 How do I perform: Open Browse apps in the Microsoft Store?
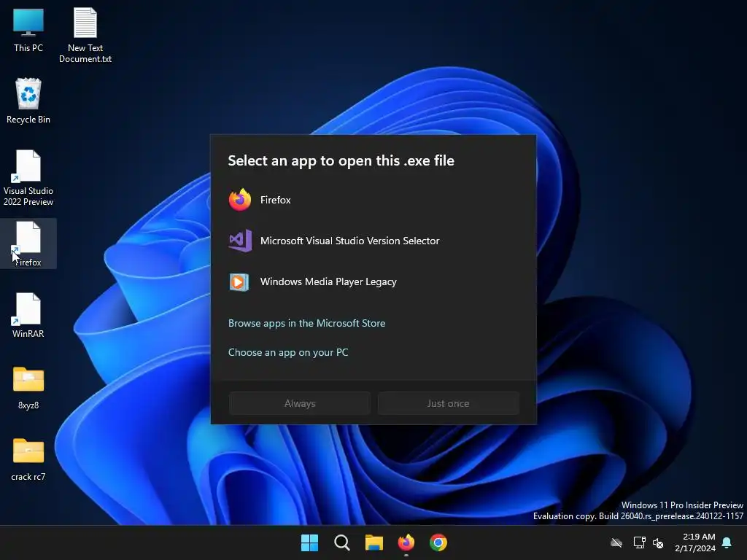click(x=307, y=323)
